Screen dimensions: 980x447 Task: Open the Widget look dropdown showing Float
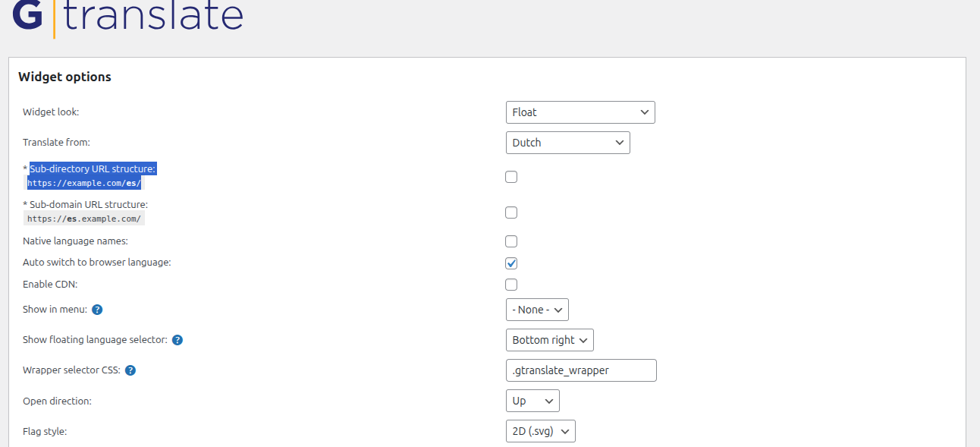(580, 112)
